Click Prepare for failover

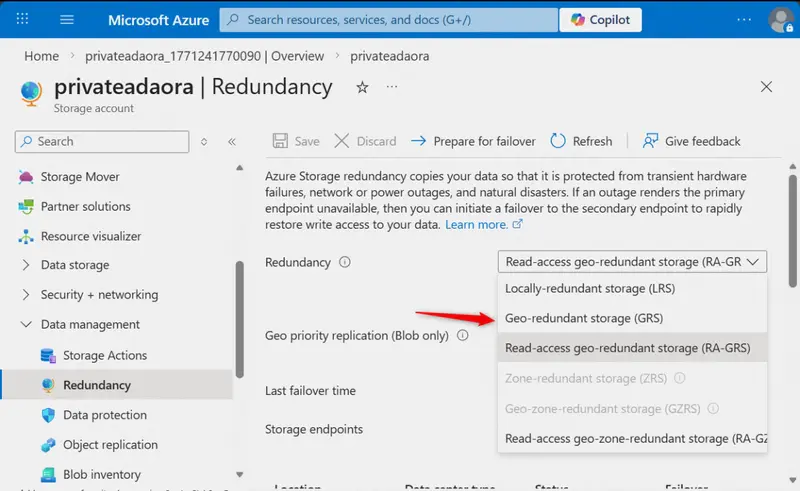click(473, 141)
